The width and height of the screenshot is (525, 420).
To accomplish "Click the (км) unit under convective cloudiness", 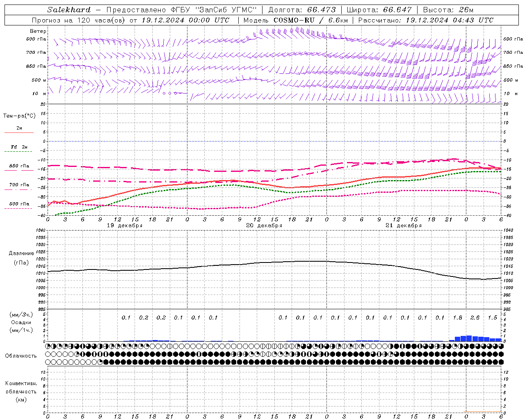I will [x=21, y=399].
